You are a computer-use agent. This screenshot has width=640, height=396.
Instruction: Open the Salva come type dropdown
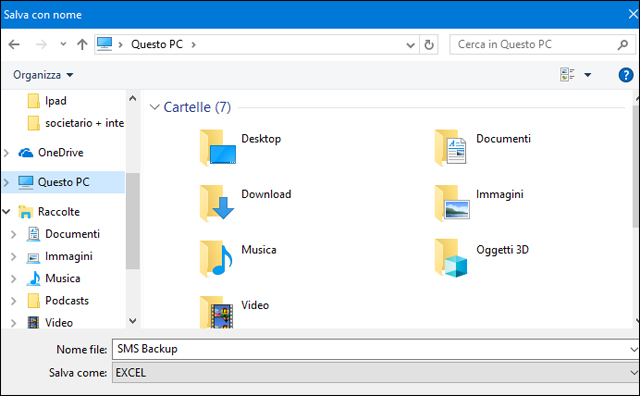pos(633,372)
